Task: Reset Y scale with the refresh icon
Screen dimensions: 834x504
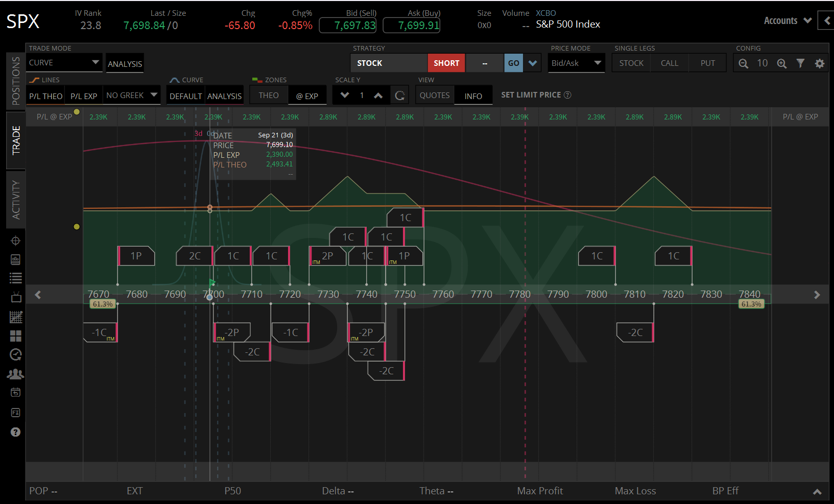Action: click(400, 95)
